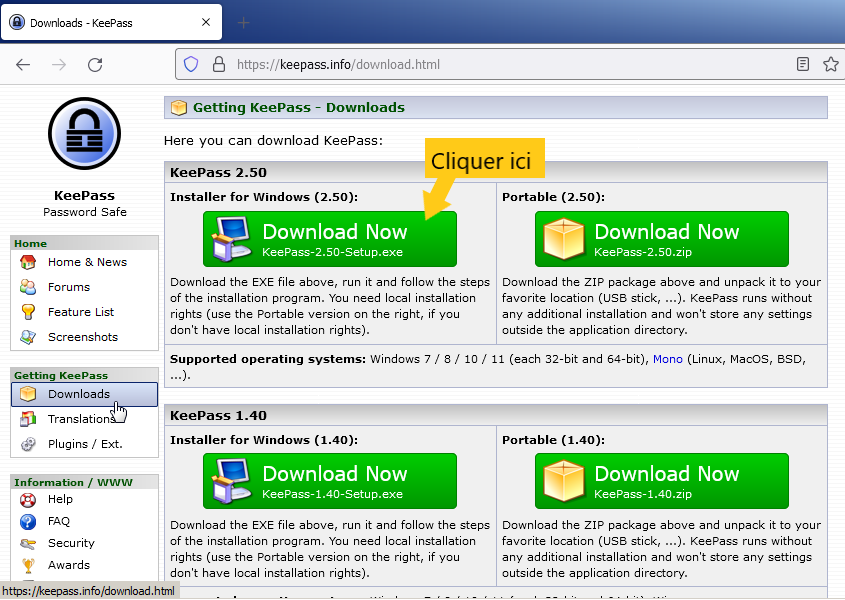Click the package icon beside Getting KeePass heading
Screen dimensions: 845x600
(179, 108)
